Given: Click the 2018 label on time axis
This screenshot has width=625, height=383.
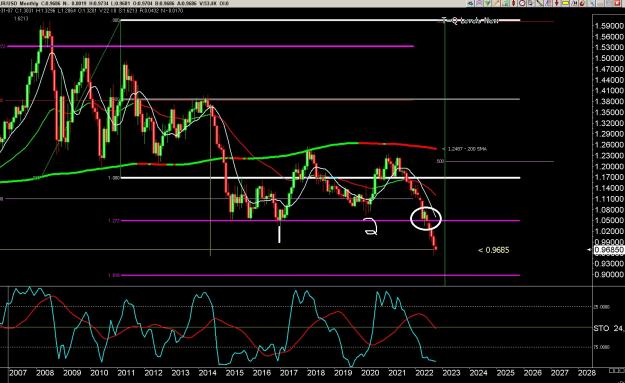Looking at the screenshot, I should [x=316, y=373].
